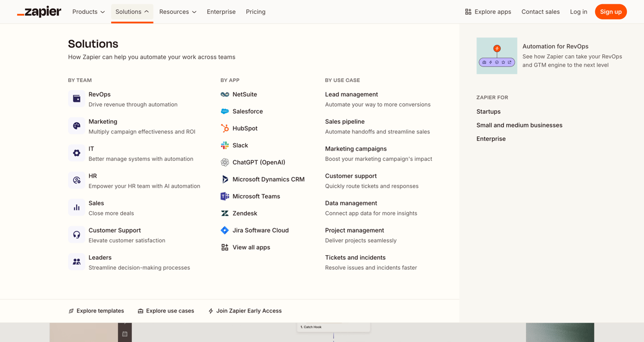This screenshot has height=342, width=644.
Task: Click the Zapier home logo
Action: click(x=39, y=11)
